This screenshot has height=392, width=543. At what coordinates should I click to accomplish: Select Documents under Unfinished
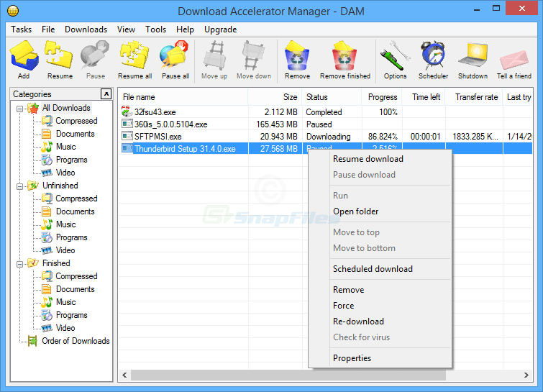[x=75, y=211]
